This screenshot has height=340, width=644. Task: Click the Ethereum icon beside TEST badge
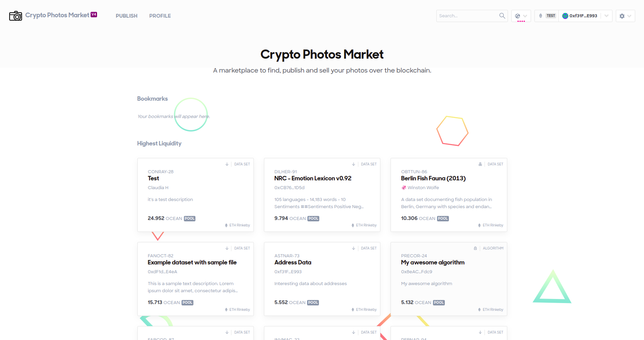(x=541, y=16)
